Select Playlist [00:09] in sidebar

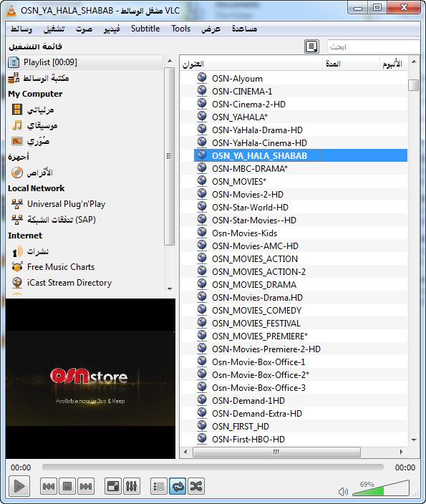click(x=85, y=62)
